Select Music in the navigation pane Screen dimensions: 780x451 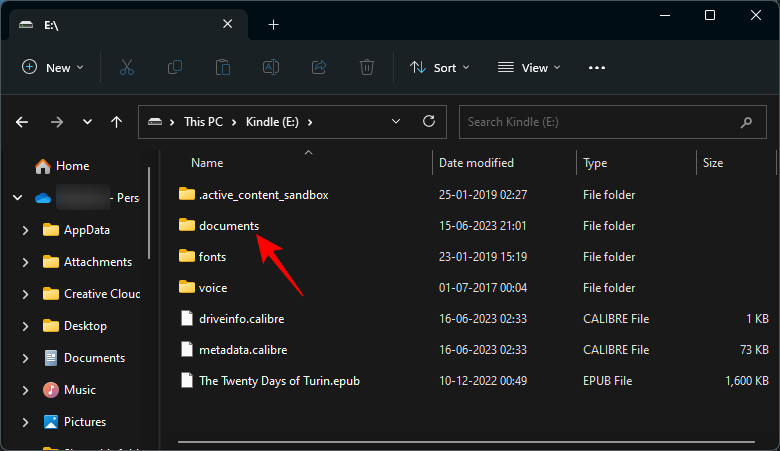(79, 390)
